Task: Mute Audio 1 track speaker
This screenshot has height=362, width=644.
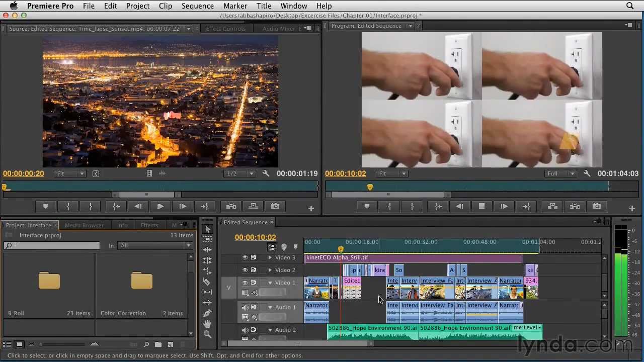Action: pyautogui.click(x=245, y=307)
